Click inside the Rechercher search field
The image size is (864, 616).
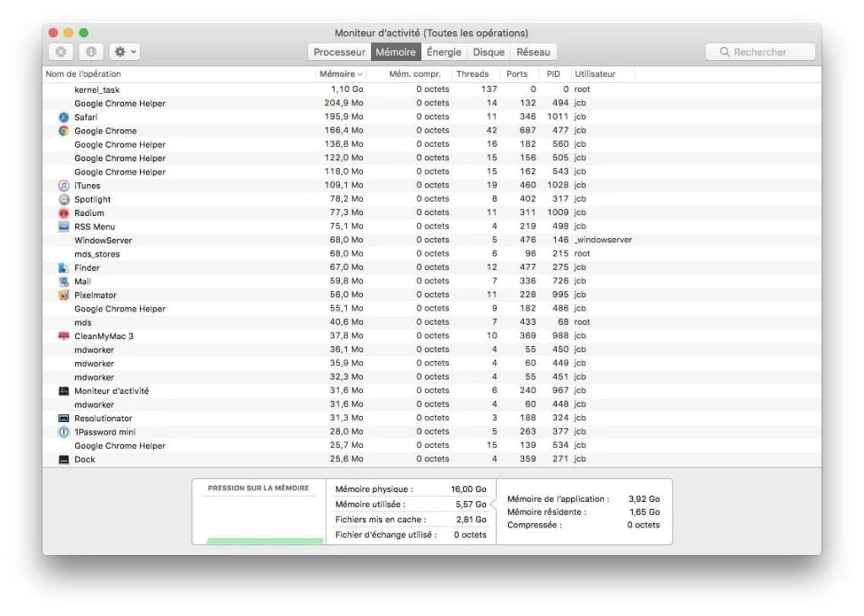coord(759,51)
